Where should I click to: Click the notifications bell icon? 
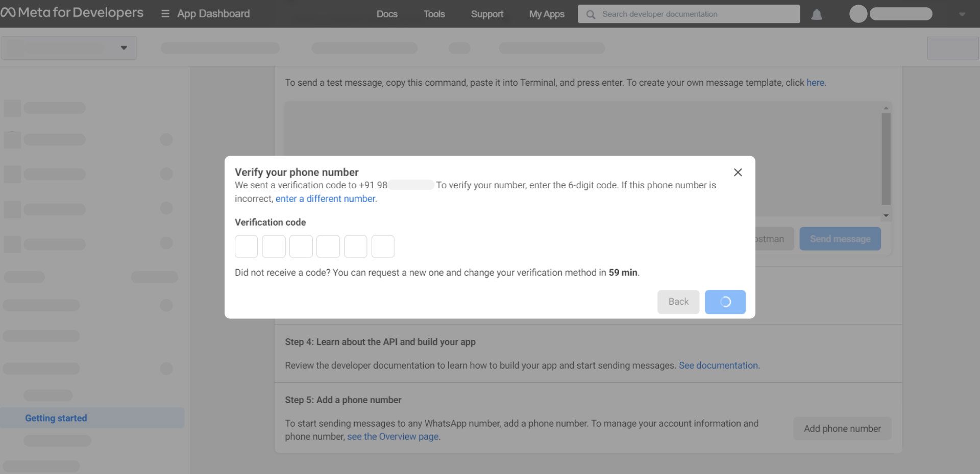point(817,14)
